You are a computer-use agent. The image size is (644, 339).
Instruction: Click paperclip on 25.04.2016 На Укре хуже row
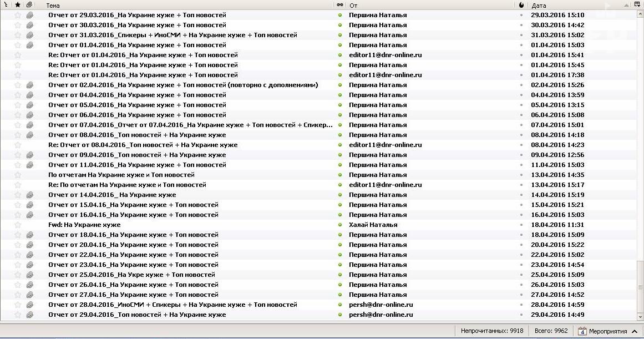(30, 275)
